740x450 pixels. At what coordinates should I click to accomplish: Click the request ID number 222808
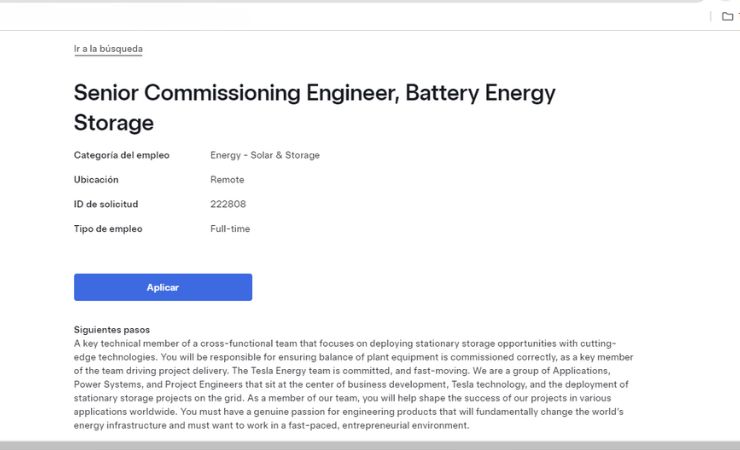[x=228, y=204]
